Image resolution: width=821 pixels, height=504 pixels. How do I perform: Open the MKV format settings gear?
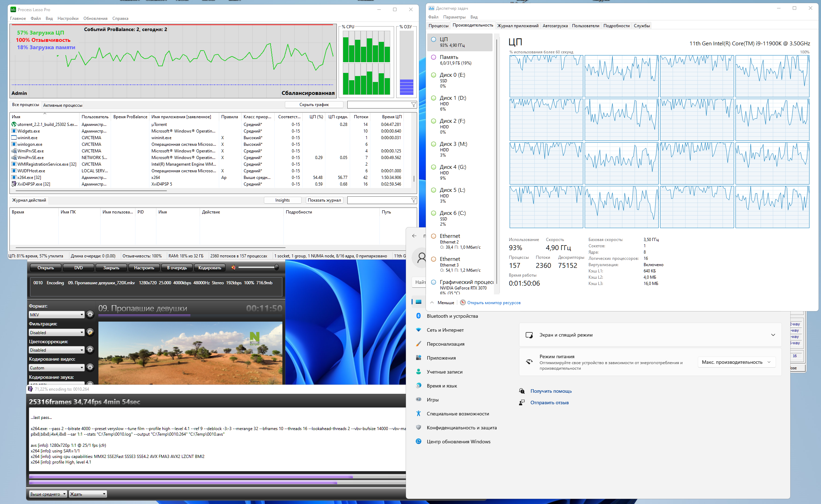pyautogui.click(x=90, y=315)
